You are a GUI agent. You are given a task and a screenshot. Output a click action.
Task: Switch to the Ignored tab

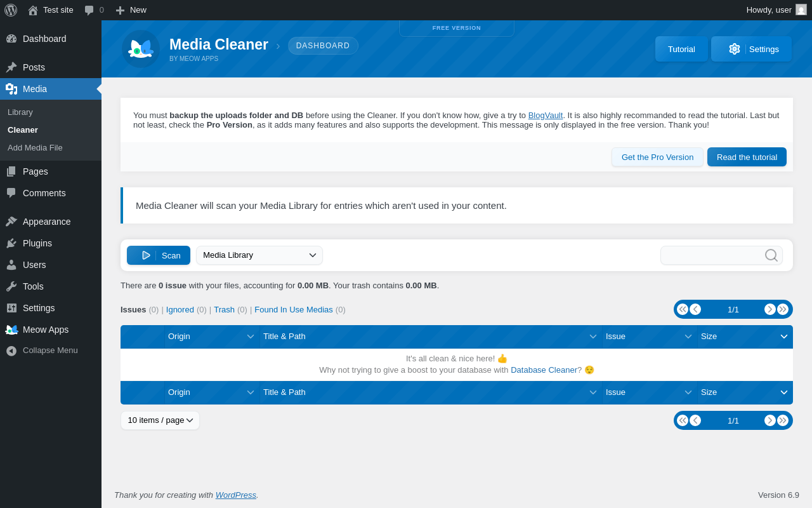click(x=180, y=310)
